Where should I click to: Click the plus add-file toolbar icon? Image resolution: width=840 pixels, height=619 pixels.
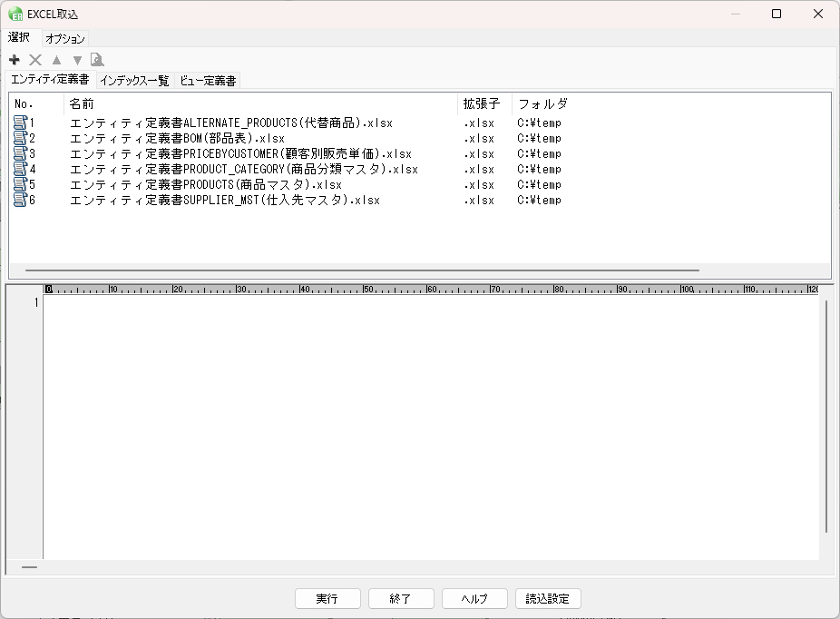click(x=15, y=60)
